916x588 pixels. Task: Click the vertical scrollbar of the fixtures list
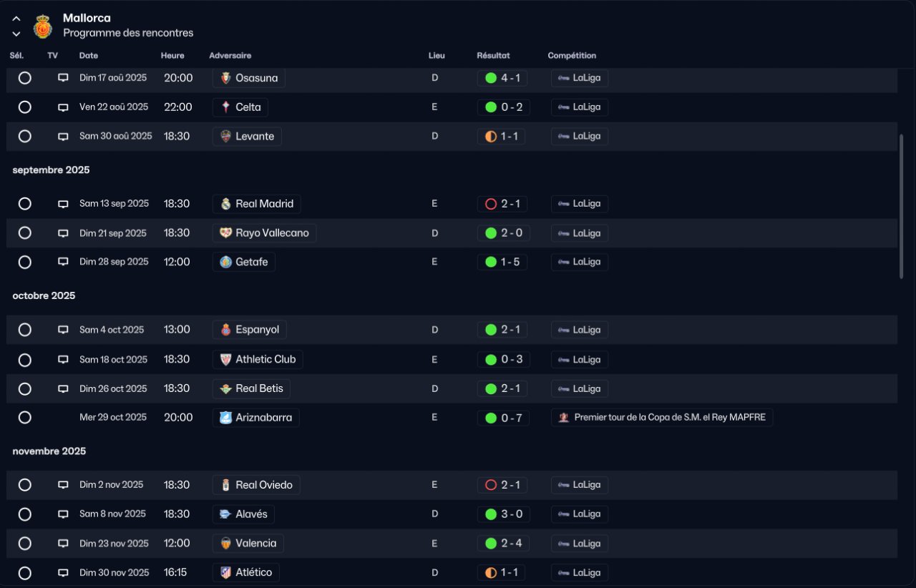click(x=901, y=206)
